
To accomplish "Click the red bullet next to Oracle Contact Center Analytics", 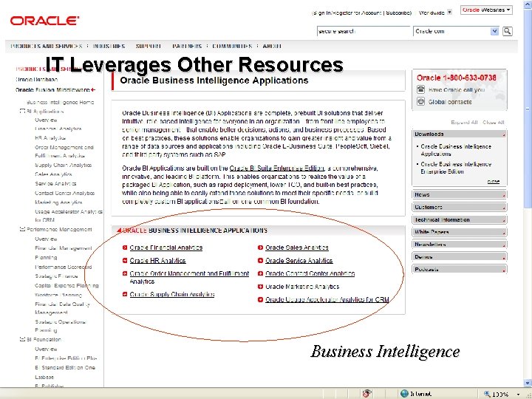I will point(260,273).
